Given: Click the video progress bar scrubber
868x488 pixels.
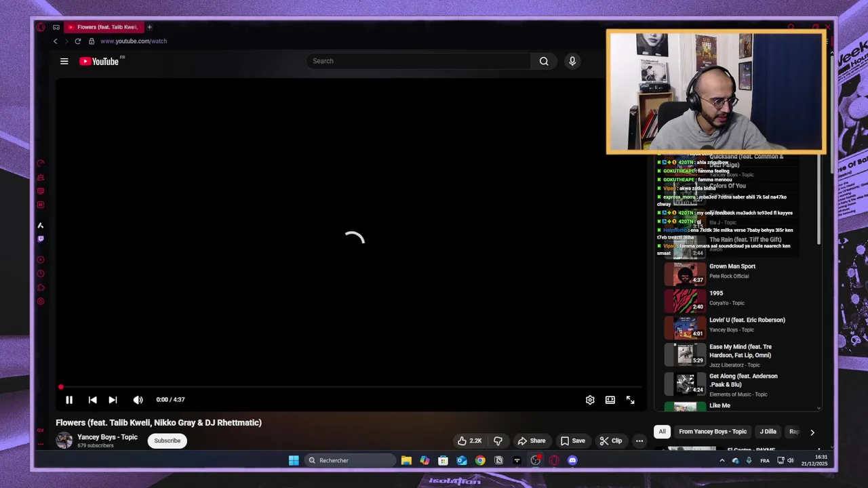Looking at the screenshot, I should 60,387.
